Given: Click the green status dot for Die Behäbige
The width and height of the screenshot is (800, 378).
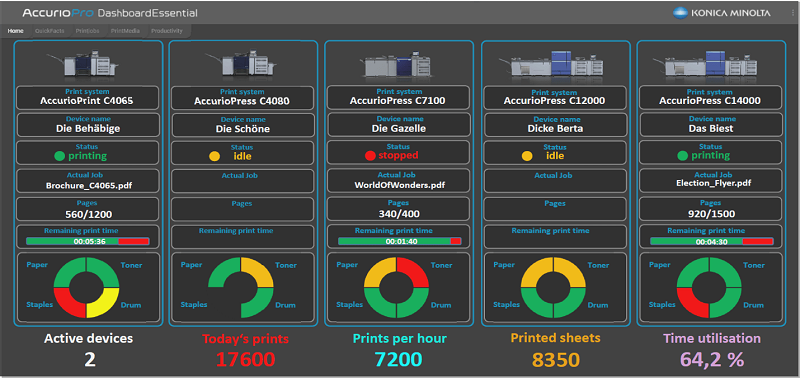Looking at the screenshot, I should point(60,156).
